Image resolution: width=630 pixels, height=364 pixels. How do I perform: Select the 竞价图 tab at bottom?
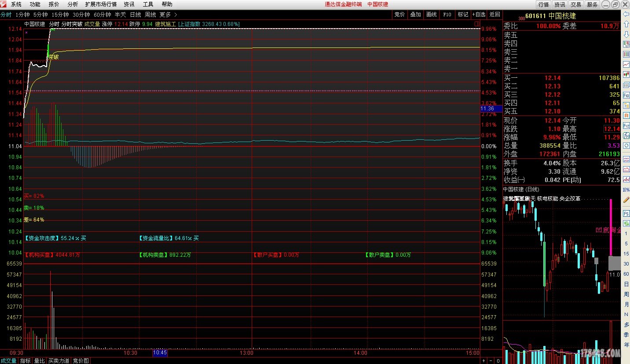(81, 360)
